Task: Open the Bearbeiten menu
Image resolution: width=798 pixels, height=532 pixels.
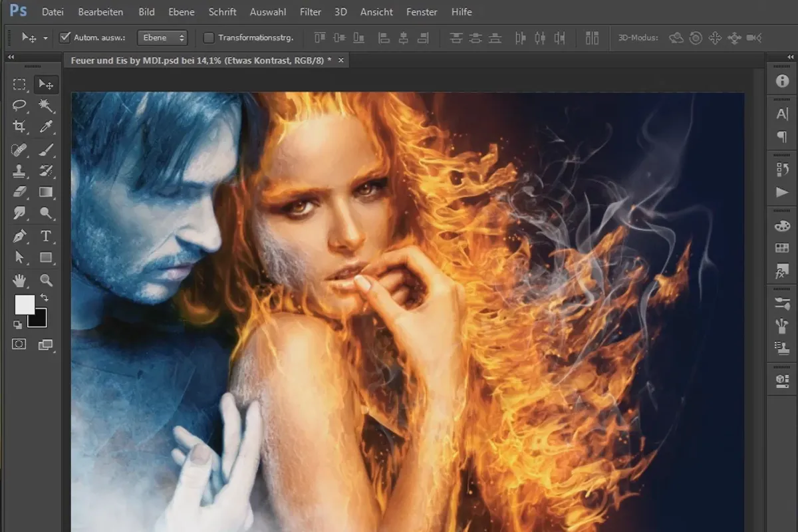Action: tap(100, 12)
